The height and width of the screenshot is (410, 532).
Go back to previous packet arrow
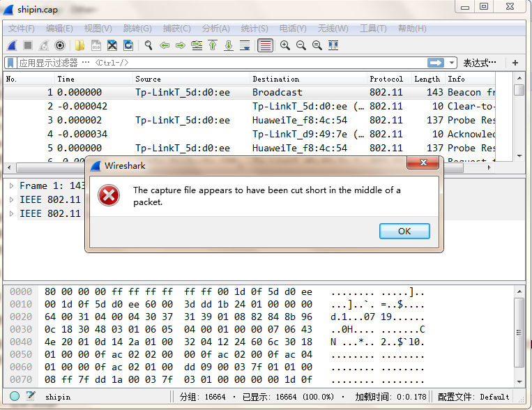pos(165,45)
